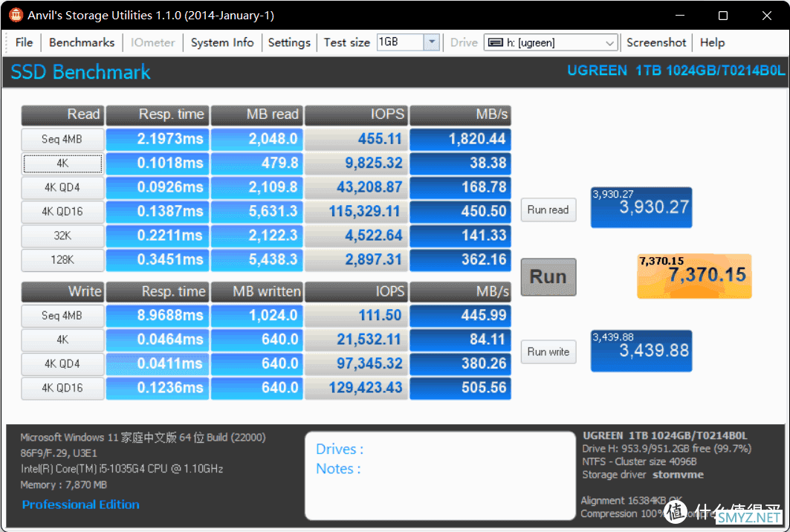Maximize the Anvil's Storage Utilities window
Viewport: 790px width, 532px height.
point(723,16)
